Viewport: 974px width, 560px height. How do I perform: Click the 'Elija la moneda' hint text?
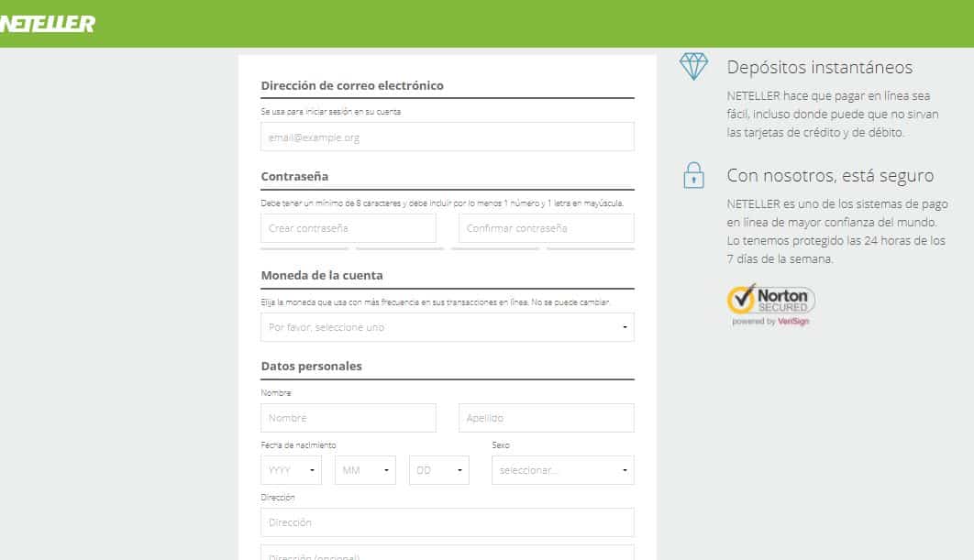435,302
